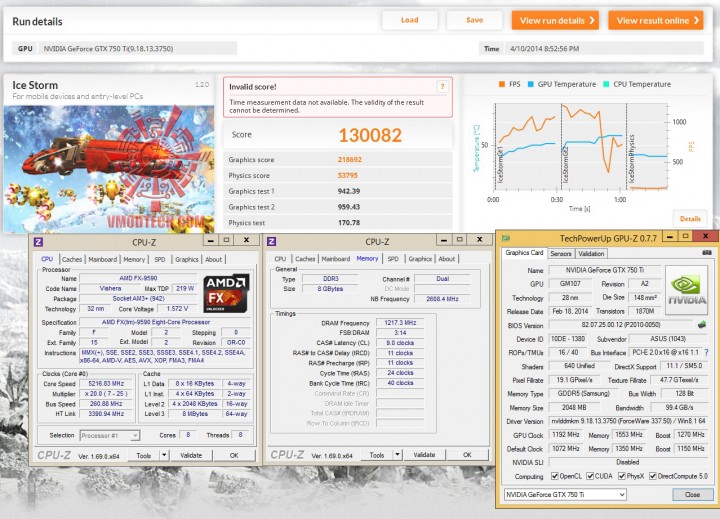Click the Ice Storm benchmark thumbnail image
Screen dimensions: 720x519
tap(109, 169)
